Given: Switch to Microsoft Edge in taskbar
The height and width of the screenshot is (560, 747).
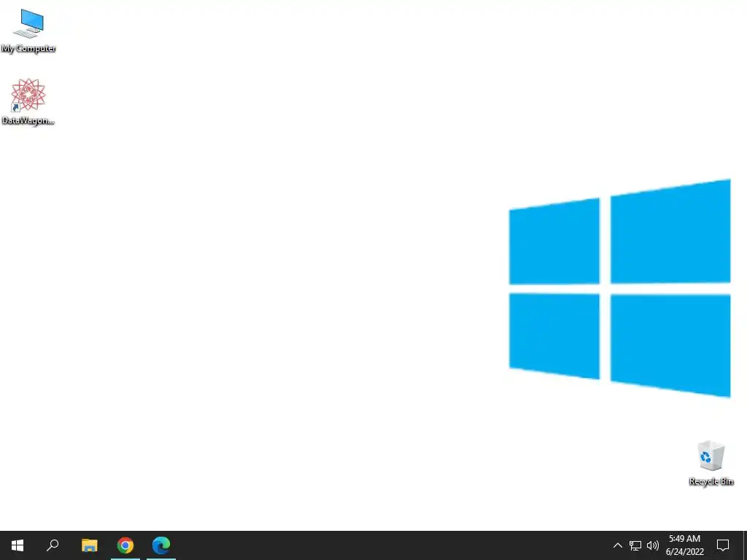Looking at the screenshot, I should click(x=161, y=545).
